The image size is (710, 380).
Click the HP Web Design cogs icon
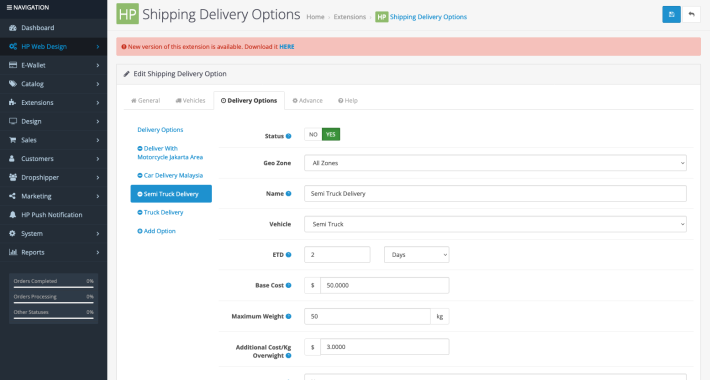click(13, 46)
